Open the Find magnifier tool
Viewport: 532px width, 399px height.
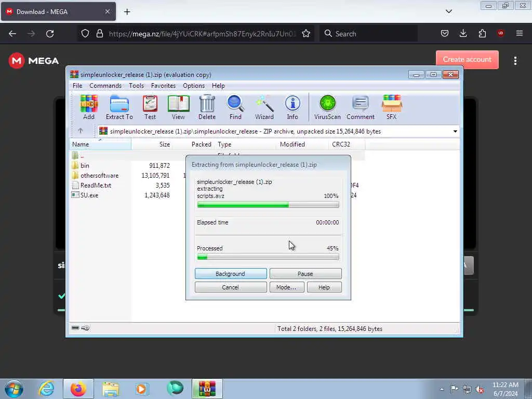[x=235, y=107]
